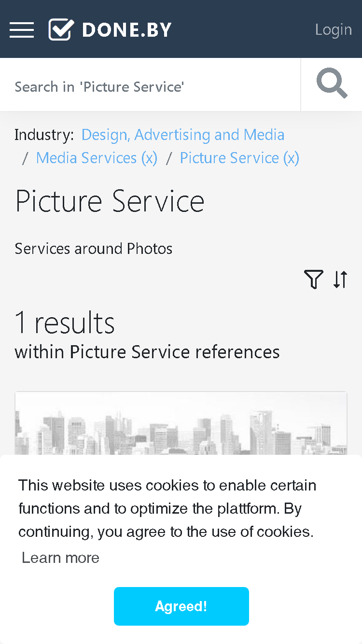The image size is (362, 644).
Task: Remove the Picture Service (x) breadcrumb filter
Action: 239,158
